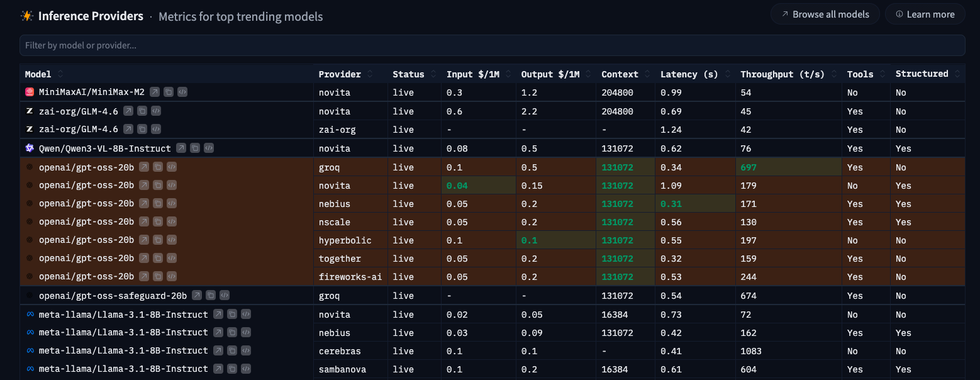Click the Qwen logo on Qwen3-VL row
This screenshot has width=980, height=380.
(30, 148)
